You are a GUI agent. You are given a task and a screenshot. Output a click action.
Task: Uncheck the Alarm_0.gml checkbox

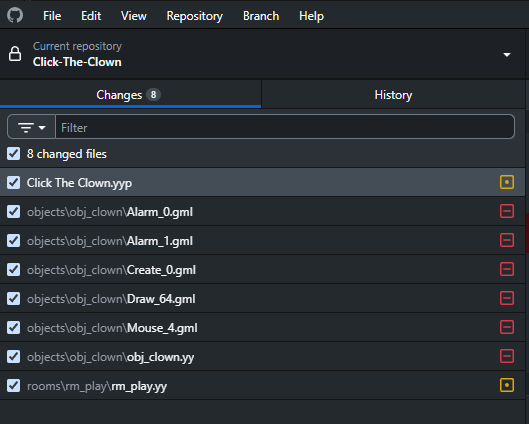(13, 211)
